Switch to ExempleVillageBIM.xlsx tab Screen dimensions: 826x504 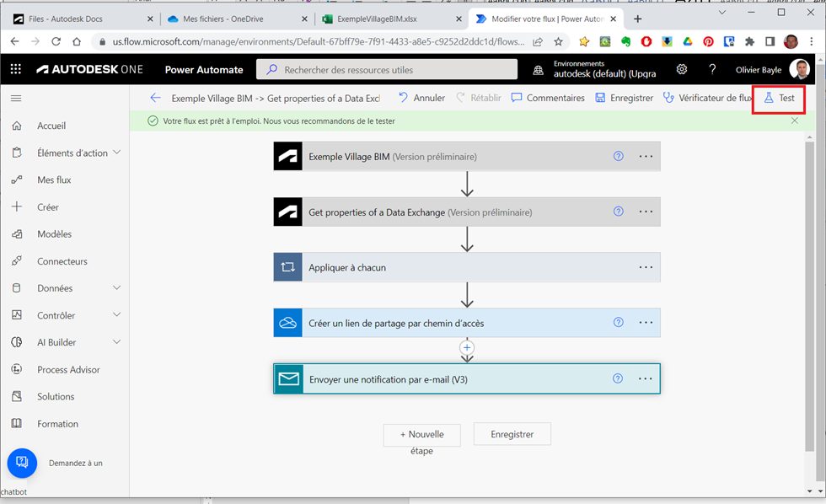(x=393, y=19)
